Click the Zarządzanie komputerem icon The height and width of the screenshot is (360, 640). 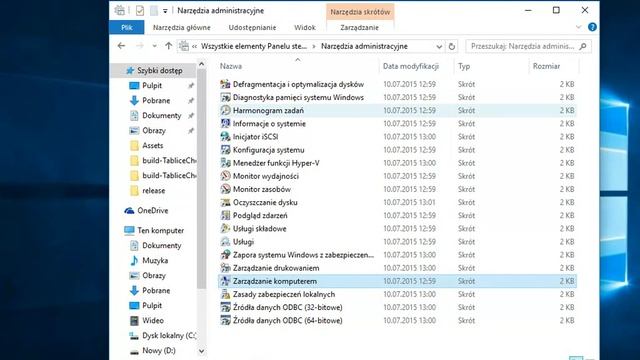225,281
